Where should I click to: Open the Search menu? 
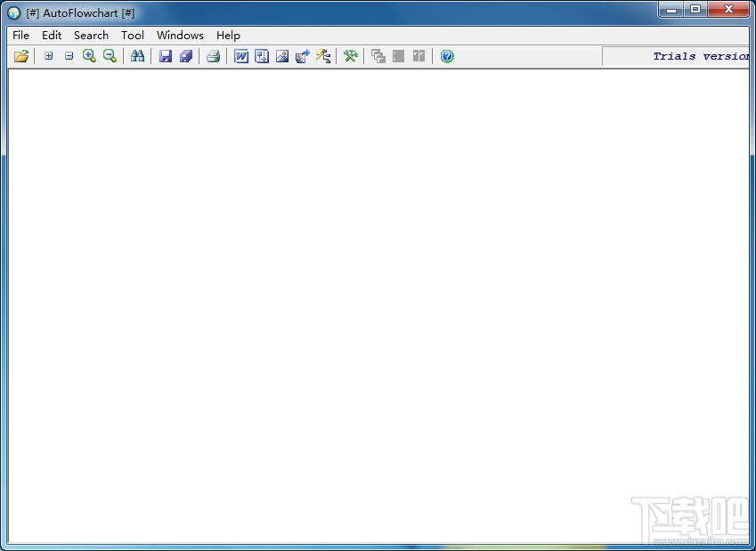click(x=91, y=36)
